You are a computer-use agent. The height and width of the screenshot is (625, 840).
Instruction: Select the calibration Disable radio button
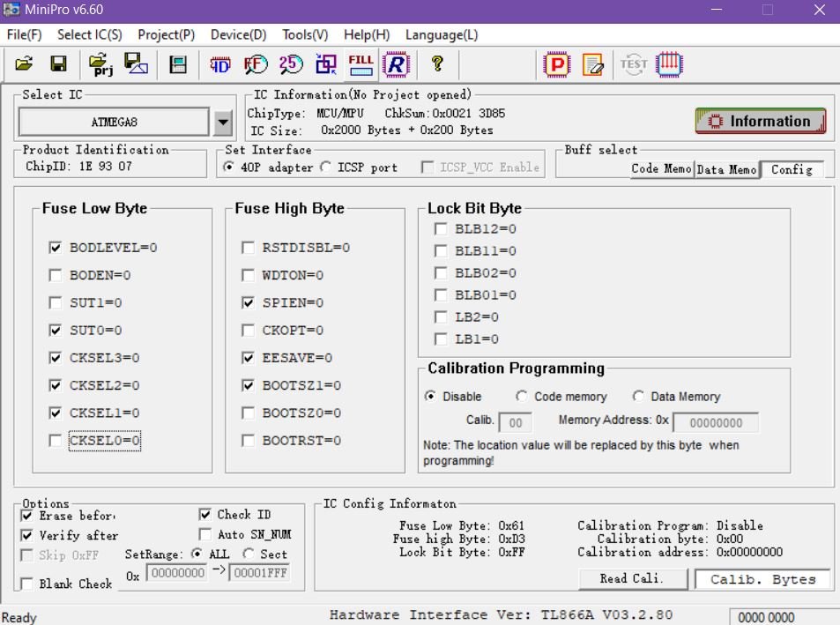coord(430,397)
